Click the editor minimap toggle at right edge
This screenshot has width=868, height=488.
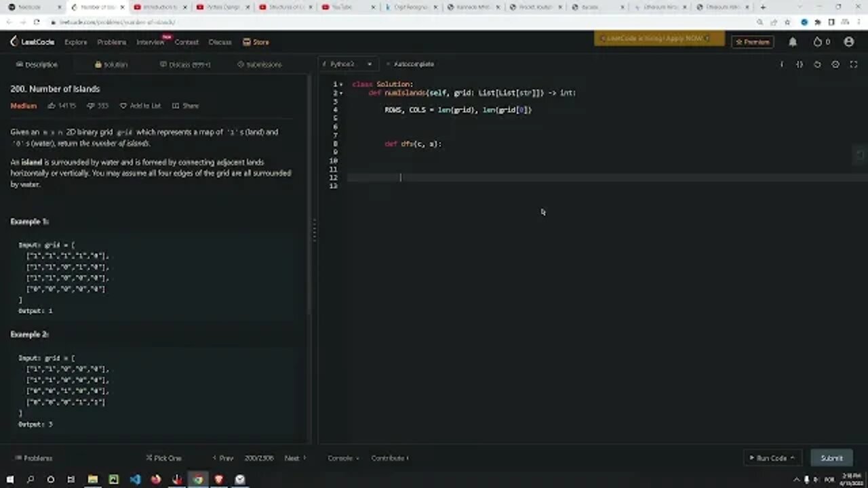pyautogui.click(x=860, y=155)
